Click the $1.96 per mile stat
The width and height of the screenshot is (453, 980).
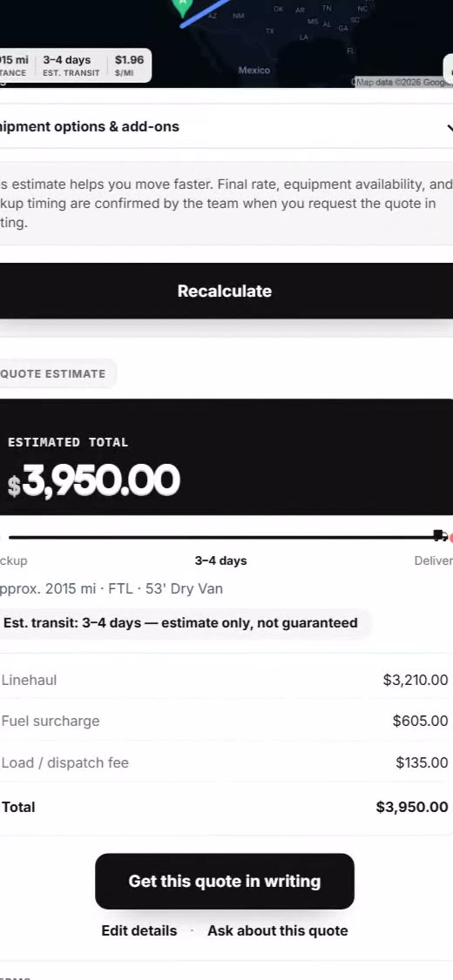pyautogui.click(x=129, y=65)
